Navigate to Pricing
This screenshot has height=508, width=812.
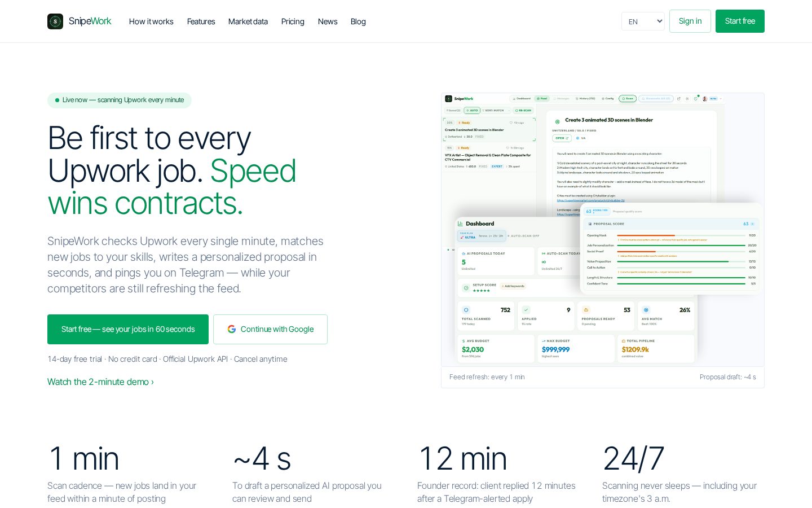pos(293,21)
